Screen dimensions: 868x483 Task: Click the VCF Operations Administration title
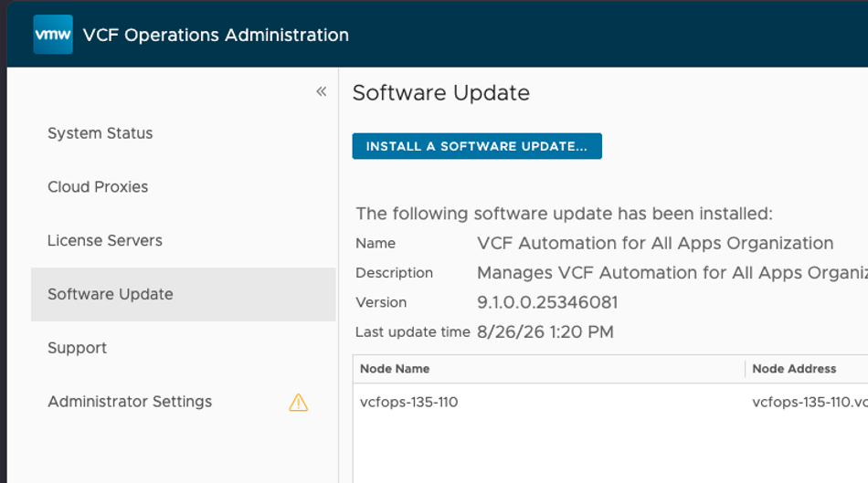tap(216, 35)
